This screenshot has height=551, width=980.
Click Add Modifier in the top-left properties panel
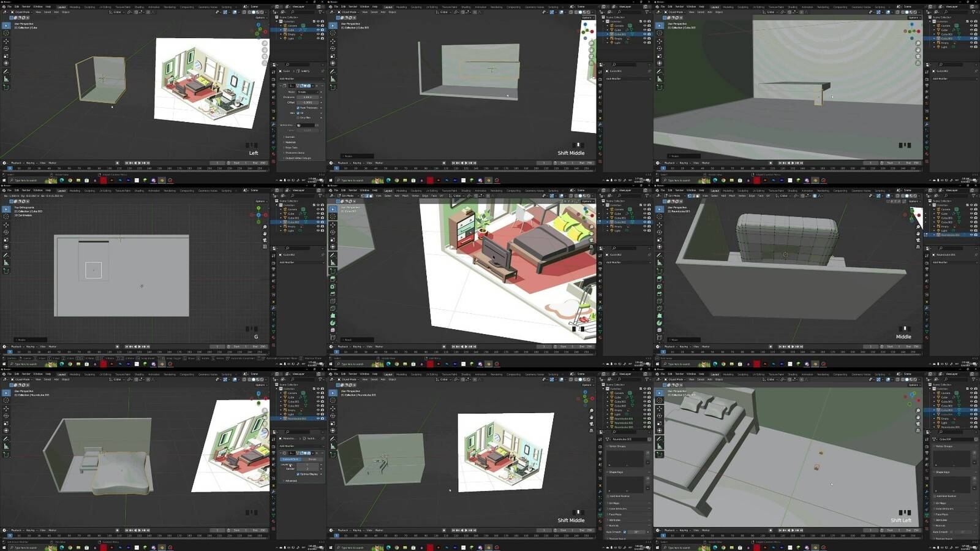(288, 78)
